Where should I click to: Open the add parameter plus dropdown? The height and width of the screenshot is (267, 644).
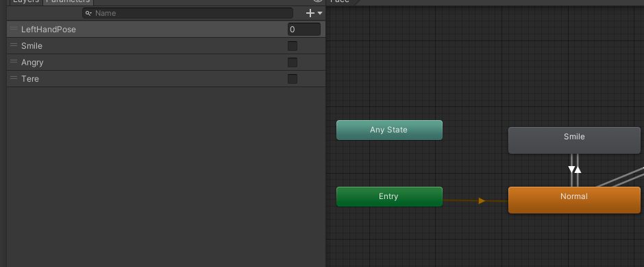point(314,13)
